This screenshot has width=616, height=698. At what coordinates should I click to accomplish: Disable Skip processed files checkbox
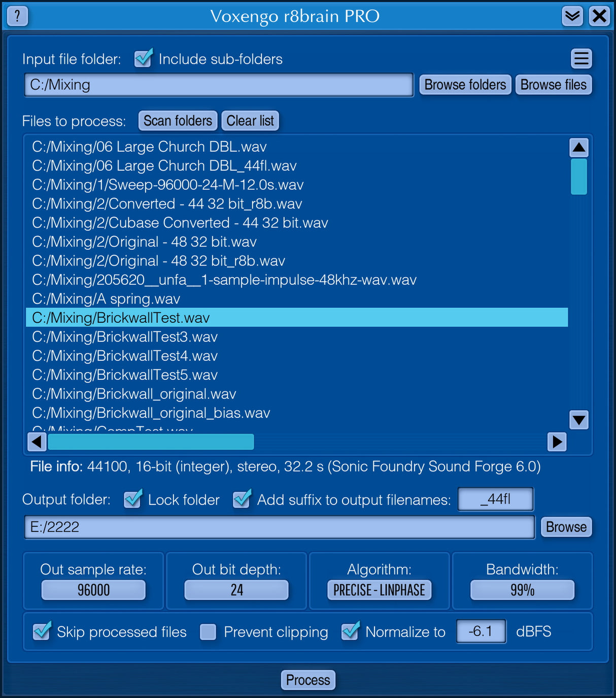(x=42, y=632)
